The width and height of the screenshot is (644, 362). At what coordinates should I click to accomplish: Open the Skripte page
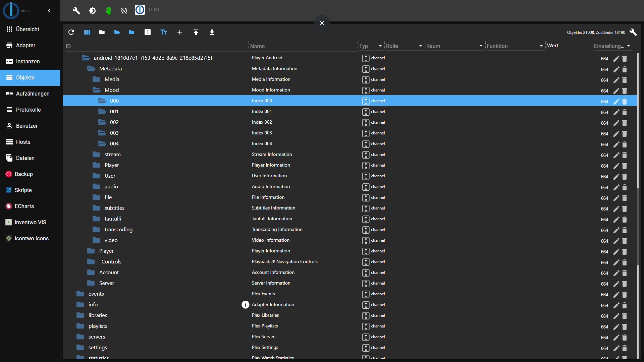click(30, 190)
